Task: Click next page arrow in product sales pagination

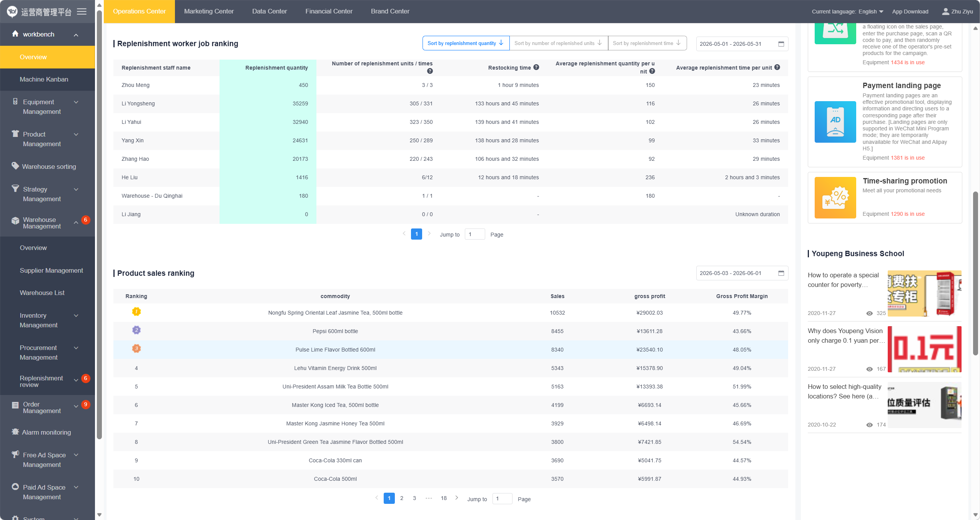Action: [x=457, y=498]
